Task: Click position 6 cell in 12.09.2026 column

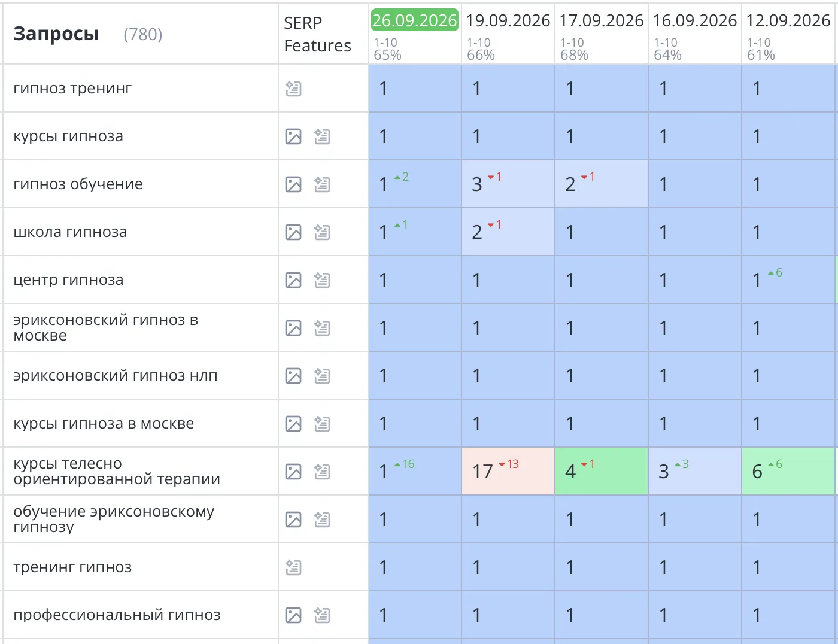Action: [x=788, y=472]
